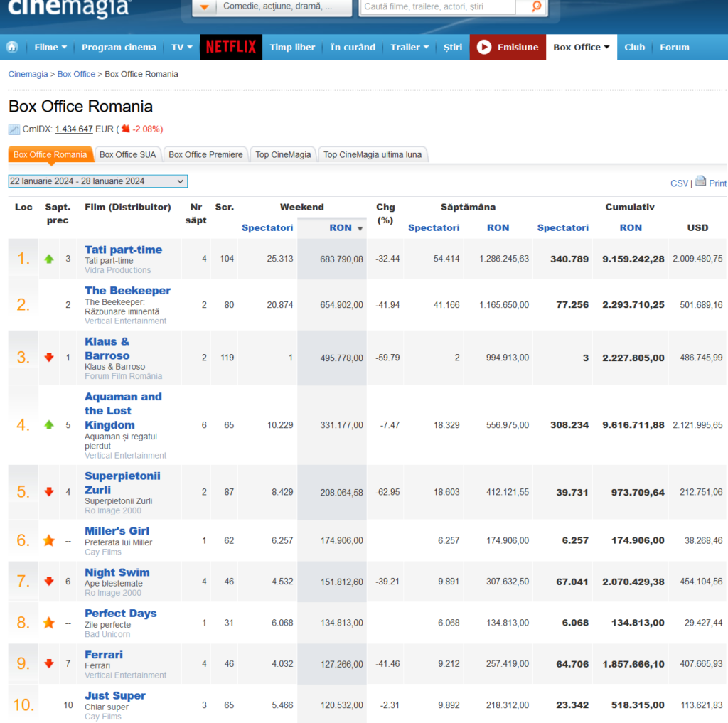
Task: Open Program cinema menu item
Action: click(x=119, y=48)
